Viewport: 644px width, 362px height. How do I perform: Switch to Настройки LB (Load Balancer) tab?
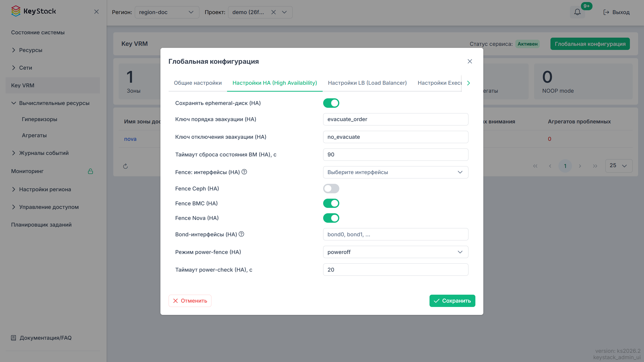pyautogui.click(x=367, y=83)
